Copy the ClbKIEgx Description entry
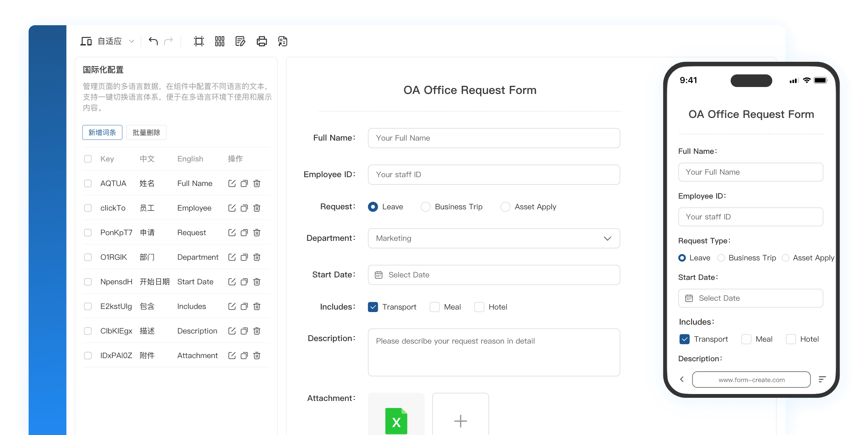This screenshot has height=435, width=868. (244, 331)
